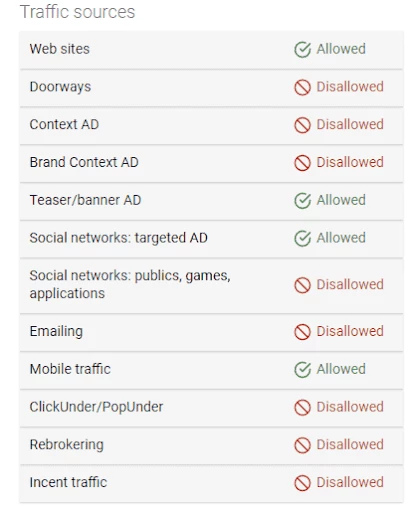Click the Doorways label
This screenshot has height=512, width=416.
point(60,87)
